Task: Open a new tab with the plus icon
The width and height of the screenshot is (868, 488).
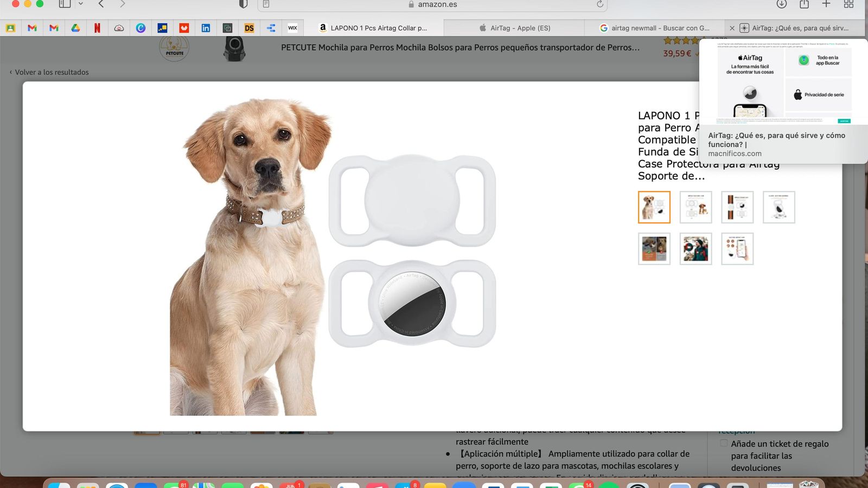Action: 826,4
